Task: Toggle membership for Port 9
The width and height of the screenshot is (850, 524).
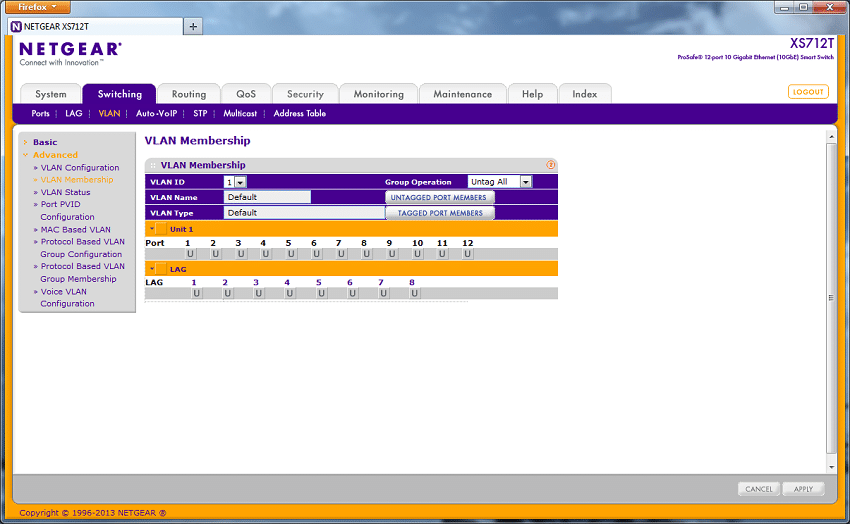Action: tap(392, 254)
